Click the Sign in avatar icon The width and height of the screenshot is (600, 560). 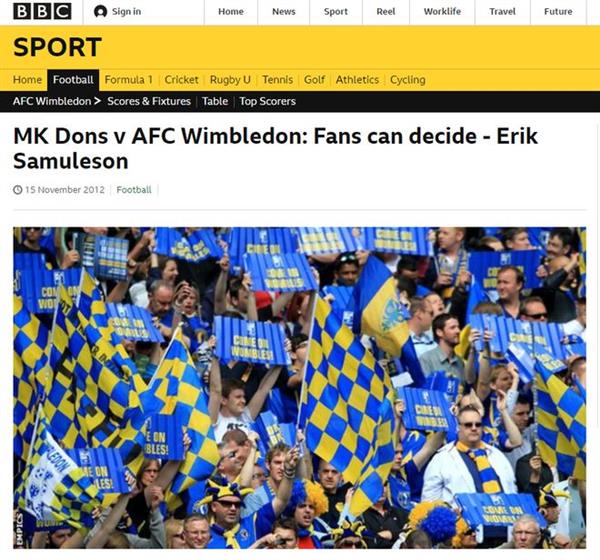(100, 12)
